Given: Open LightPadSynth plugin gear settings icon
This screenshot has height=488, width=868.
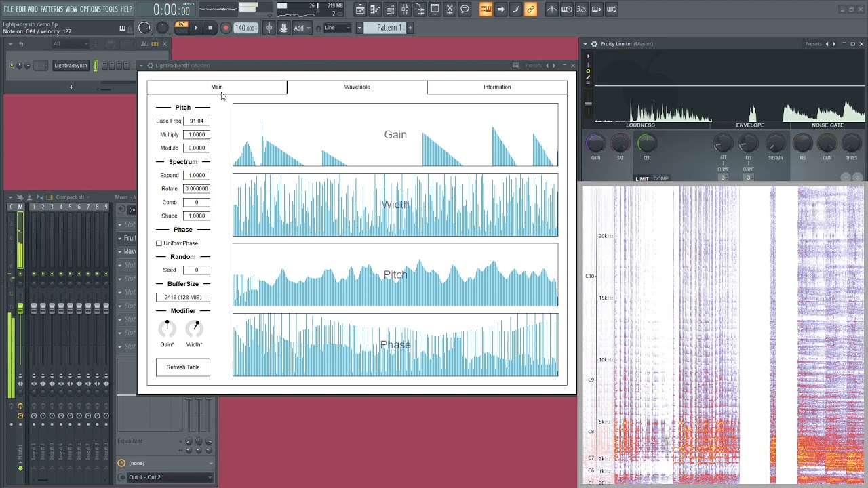Looking at the screenshot, I should (x=150, y=66).
